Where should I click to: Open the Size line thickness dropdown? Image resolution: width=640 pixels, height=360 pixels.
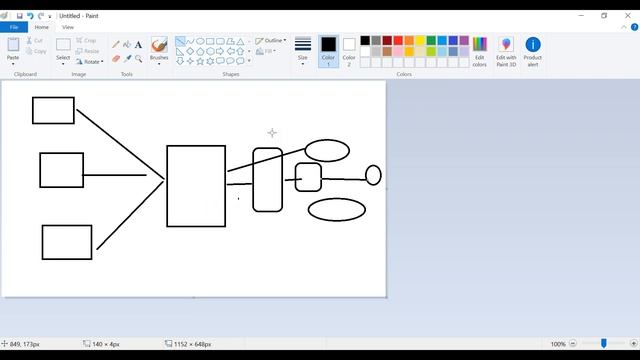coord(303,51)
